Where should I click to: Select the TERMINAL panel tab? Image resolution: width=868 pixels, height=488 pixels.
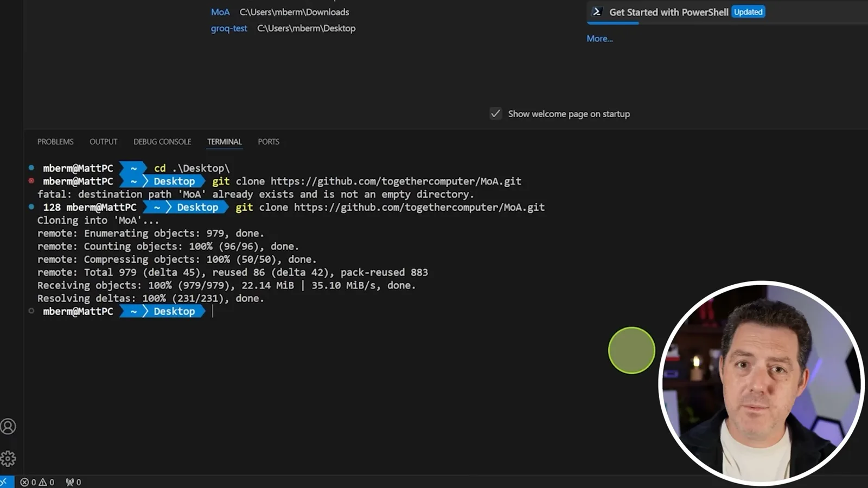(224, 142)
